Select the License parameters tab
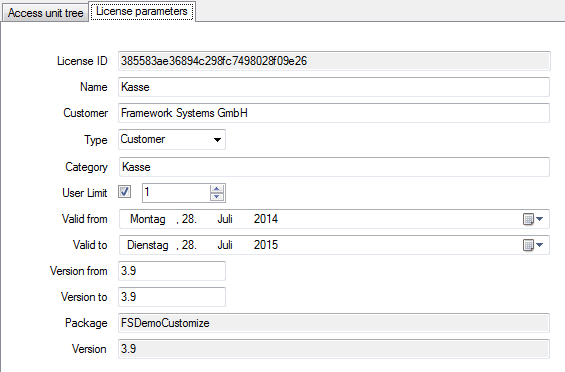 [x=142, y=12]
